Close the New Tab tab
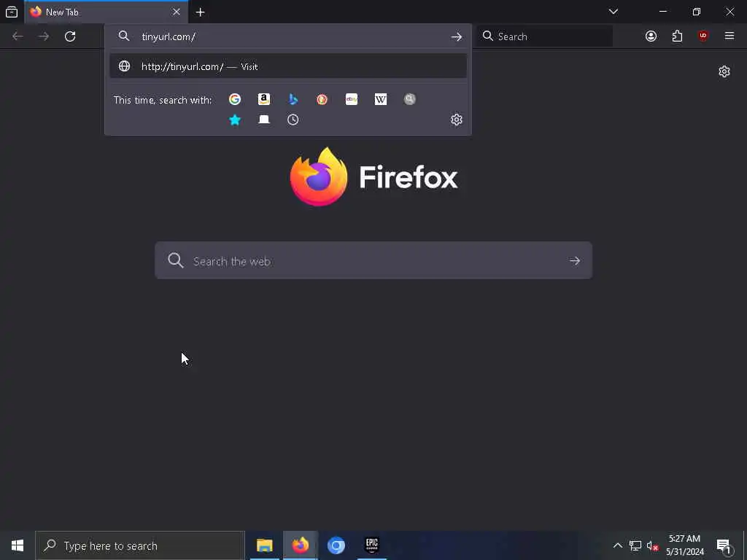747x560 pixels. 177,12
